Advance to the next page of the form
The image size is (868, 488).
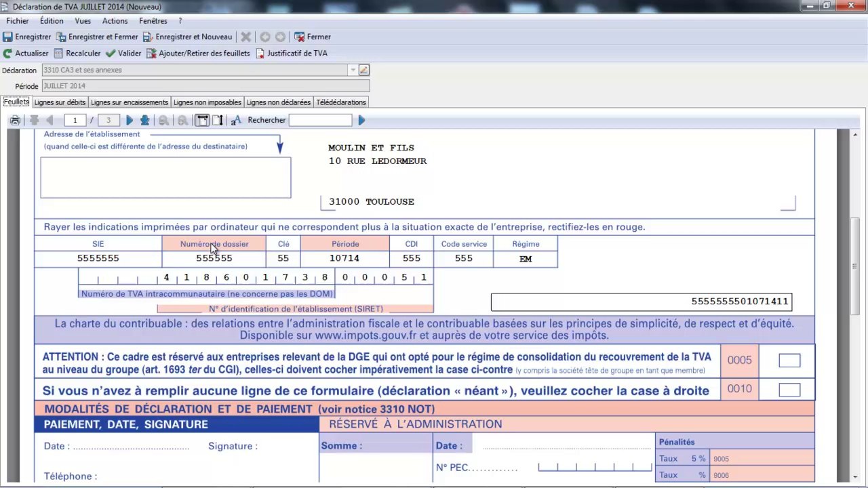click(130, 121)
